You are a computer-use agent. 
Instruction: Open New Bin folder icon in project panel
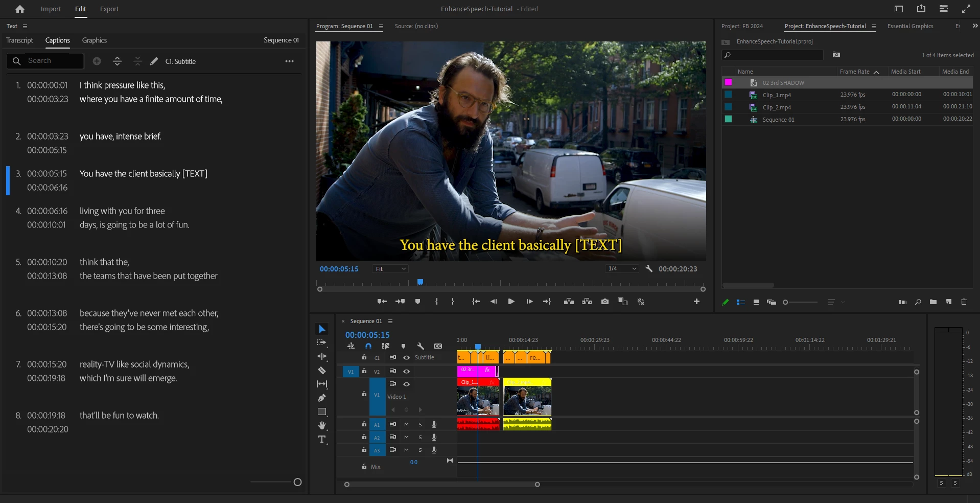coord(933,302)
